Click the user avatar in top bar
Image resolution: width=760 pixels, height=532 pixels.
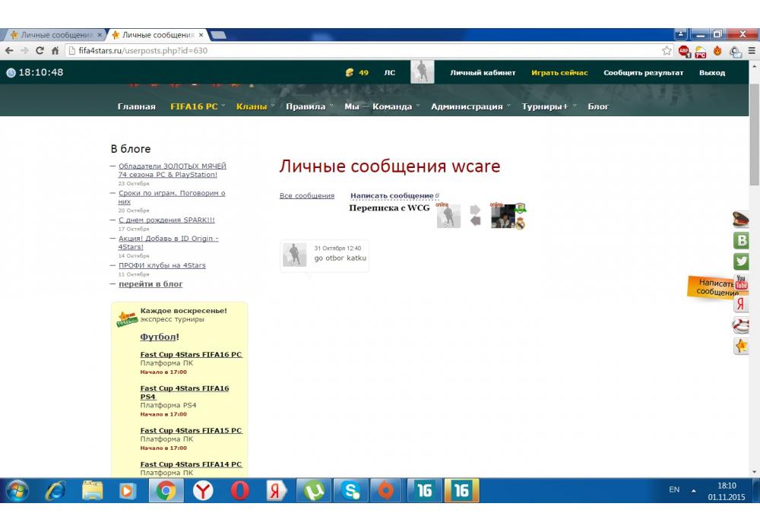423,72
